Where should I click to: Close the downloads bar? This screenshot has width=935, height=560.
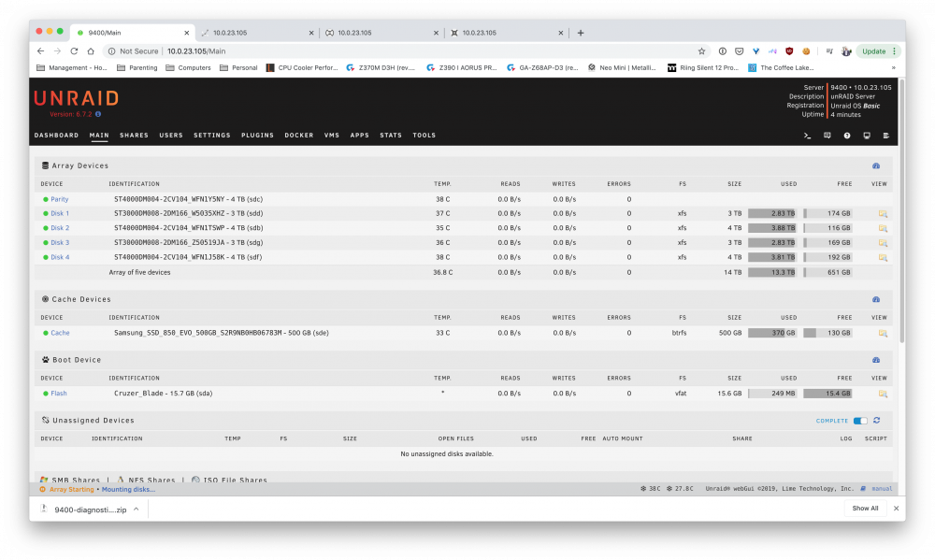coord(897,509)
